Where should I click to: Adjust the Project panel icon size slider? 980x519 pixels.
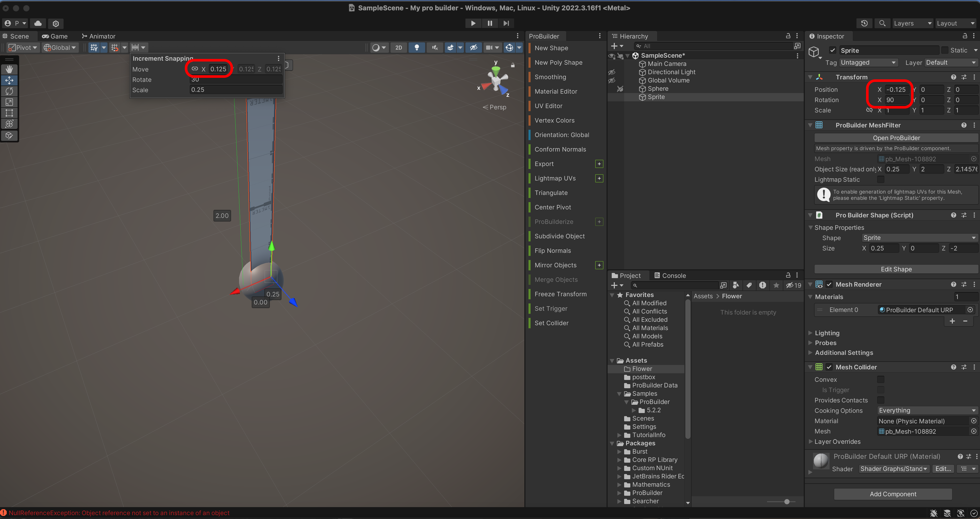pos(786,501)
